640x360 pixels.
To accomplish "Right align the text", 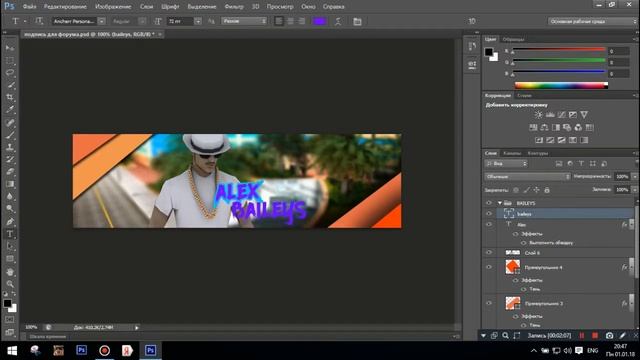I will [x=302, y=21].
